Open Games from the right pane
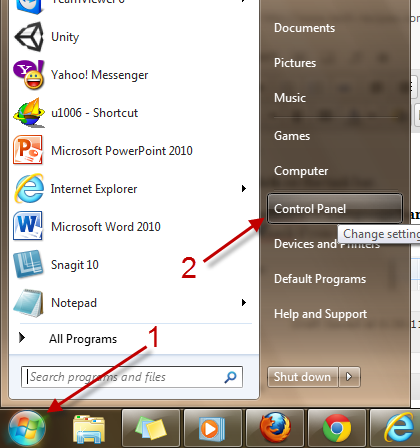The image size is (420, 448). [292, 136]
